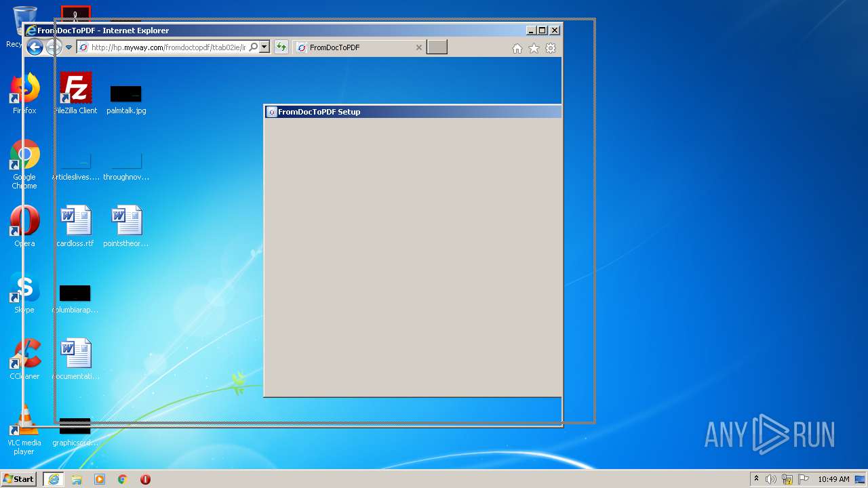The image size is (868, 488).
Task: Select the CCleaner desktop shortcut
Action: (24, 359)
